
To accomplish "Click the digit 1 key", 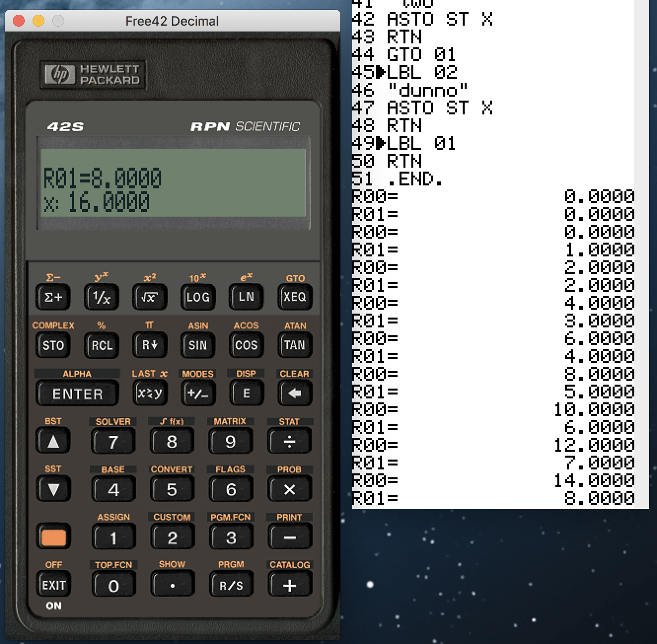I will pos(113,537).
